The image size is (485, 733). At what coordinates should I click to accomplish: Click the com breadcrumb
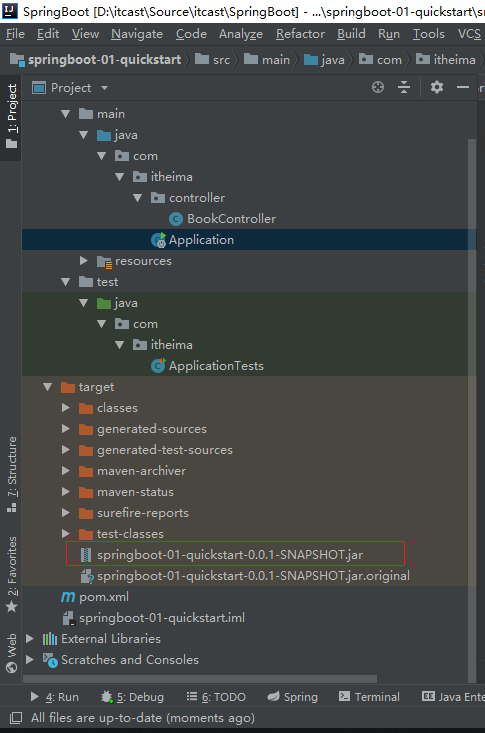[380, 59]
